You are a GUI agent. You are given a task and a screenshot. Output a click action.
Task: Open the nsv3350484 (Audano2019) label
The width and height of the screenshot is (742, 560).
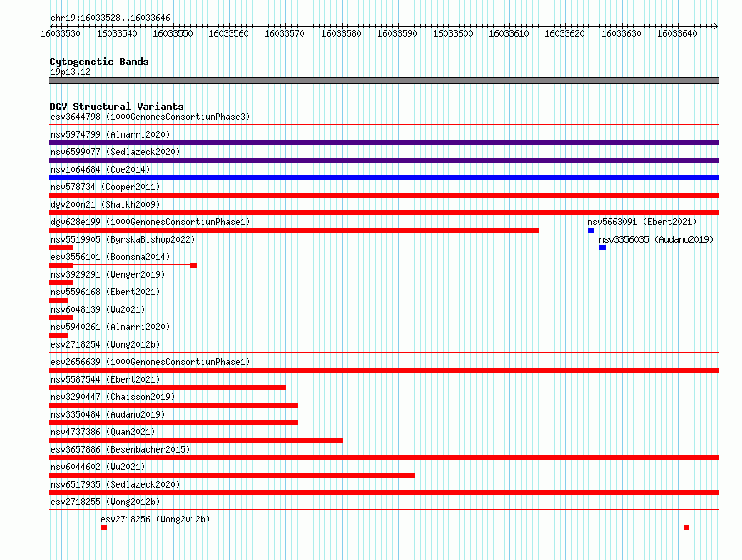point(108,414)
